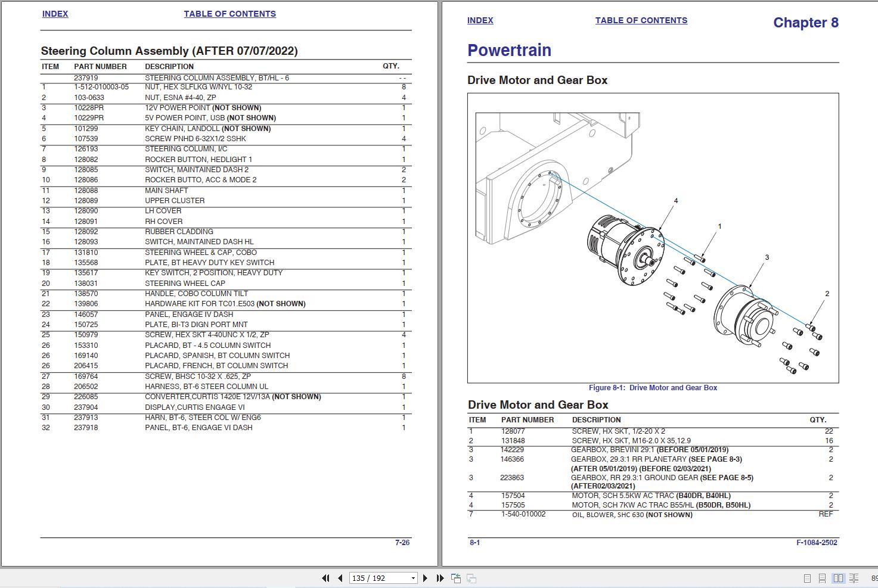Click 'PLACARD, SPANISH, BT COLUMN SWITCH' row
Image resolution: width=878 pixels, height=588 pixels.
click(225, 356)
